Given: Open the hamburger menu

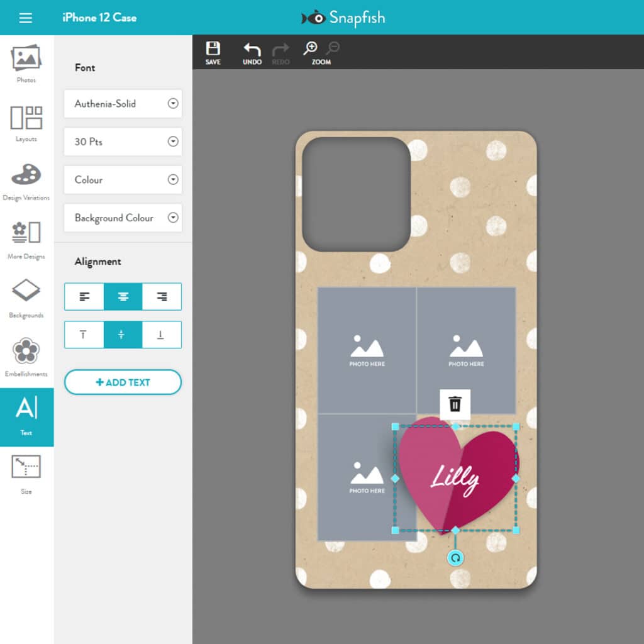Looking at the screenshot, I should 25,17.
